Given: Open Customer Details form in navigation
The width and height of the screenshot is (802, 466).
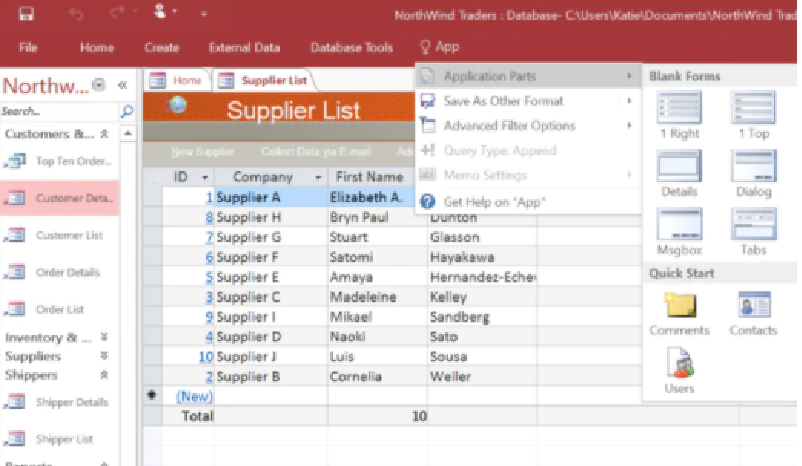Looking at the screenshot, I should [x=59, y=198].
